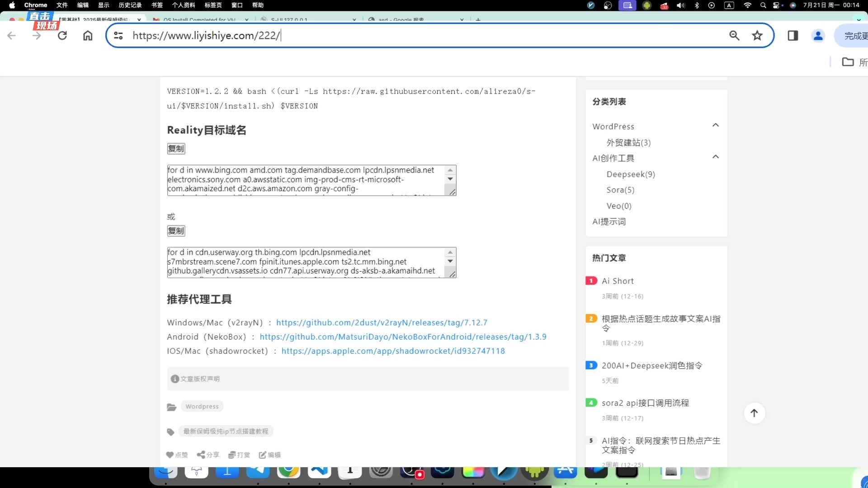
Task: Click the Chrome profile avatar icon
Action: click(818, 36)
